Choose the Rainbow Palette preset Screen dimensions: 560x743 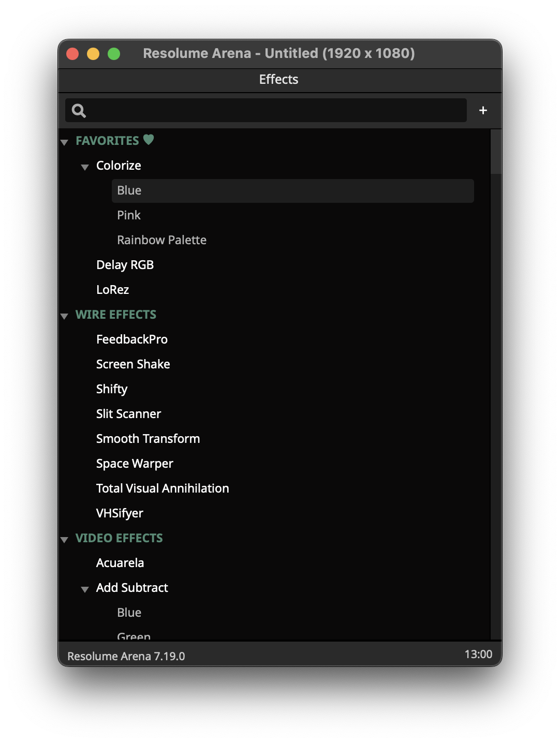click(x=161, y=240)
